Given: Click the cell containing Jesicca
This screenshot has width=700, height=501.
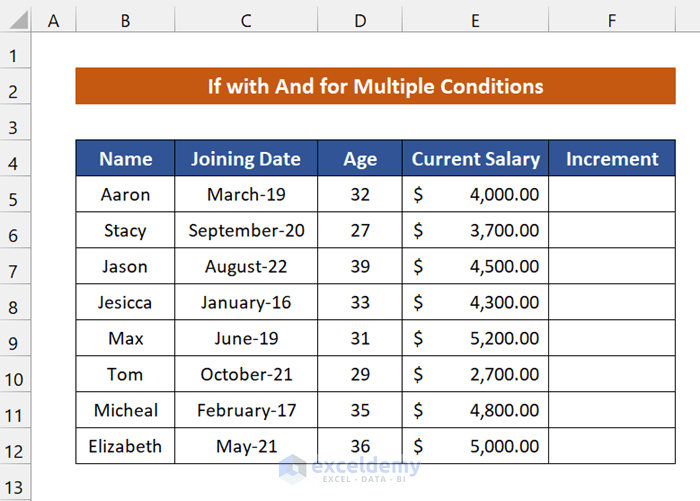Looking at the screenshot, I should (126, 302).
